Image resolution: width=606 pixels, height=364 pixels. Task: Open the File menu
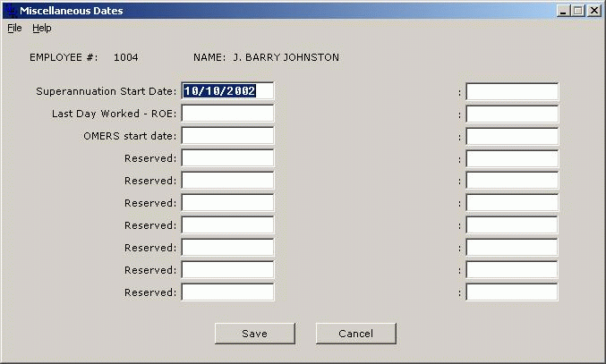pyautogui.click(x=14, y=28)
